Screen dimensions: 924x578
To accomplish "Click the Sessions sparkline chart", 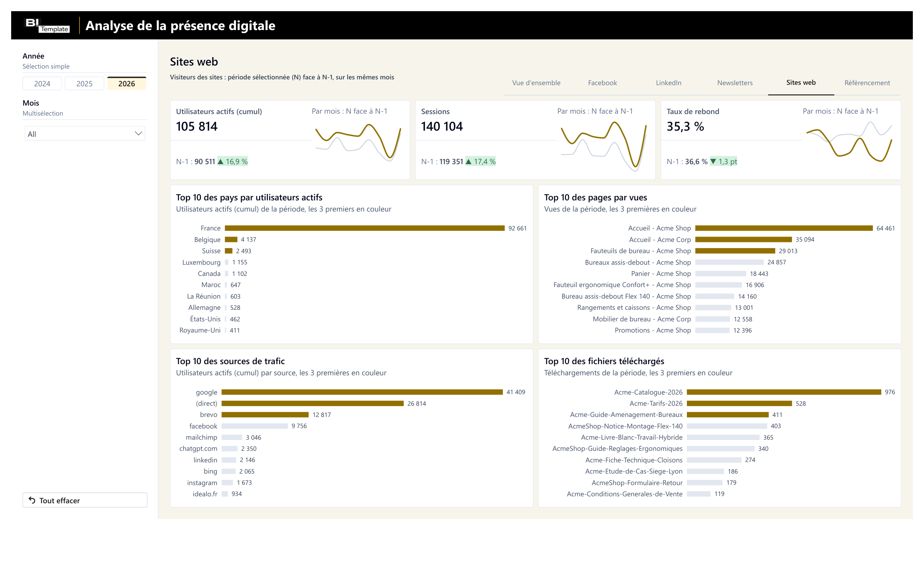I will point(604,146).
